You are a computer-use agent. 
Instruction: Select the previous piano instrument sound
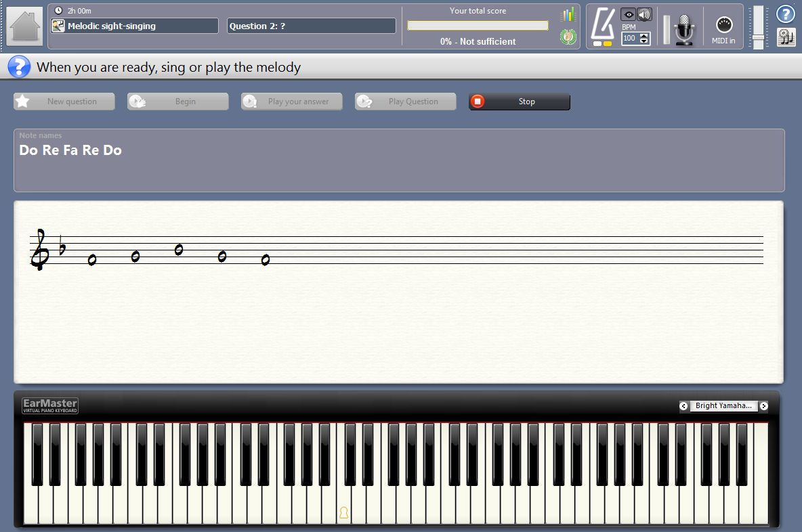pyautogui.click(x=683, y=406)
